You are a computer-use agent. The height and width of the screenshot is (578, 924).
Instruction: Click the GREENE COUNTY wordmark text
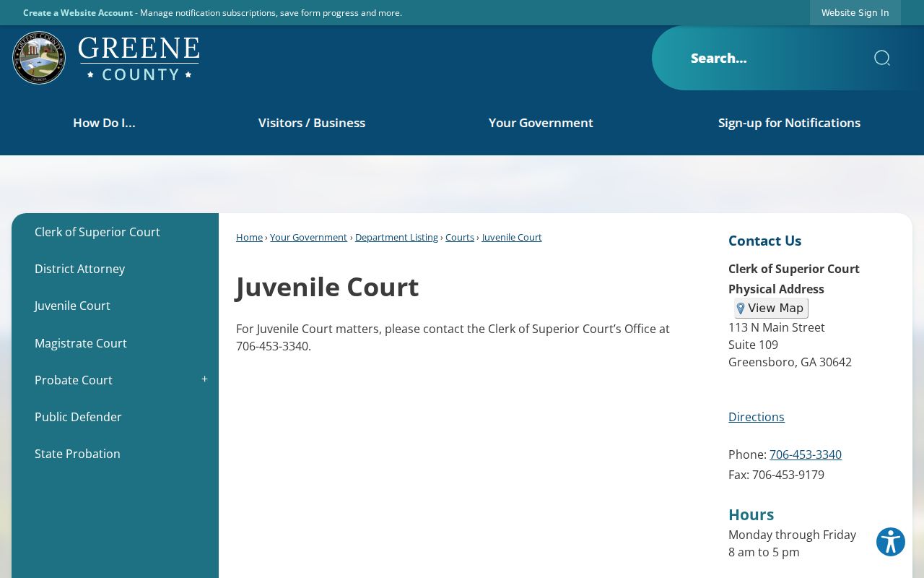(x=139, y=59)
